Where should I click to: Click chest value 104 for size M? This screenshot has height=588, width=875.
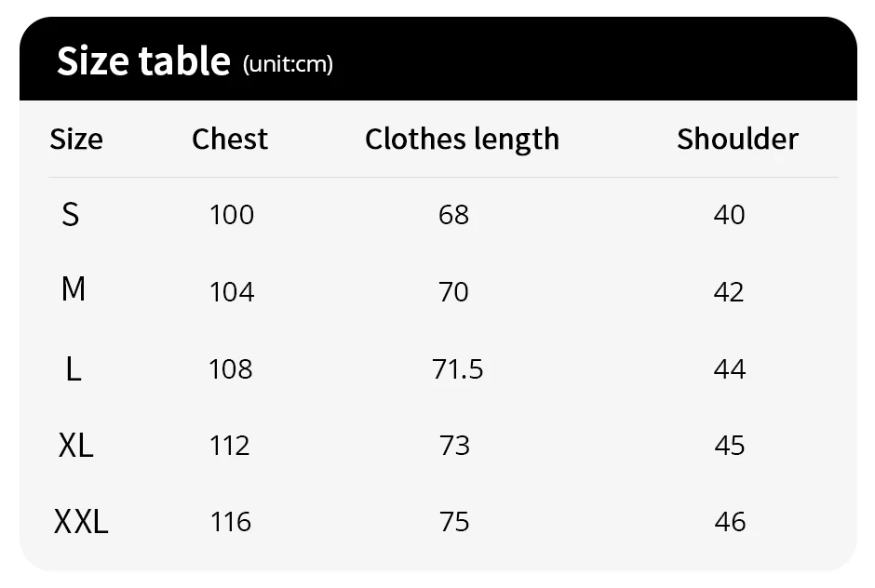tap(232, 292)
